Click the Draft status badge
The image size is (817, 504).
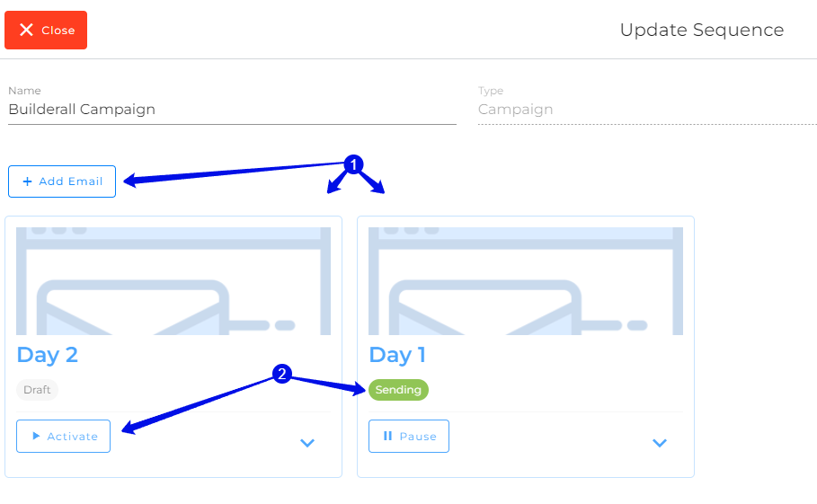click(37, 390)
